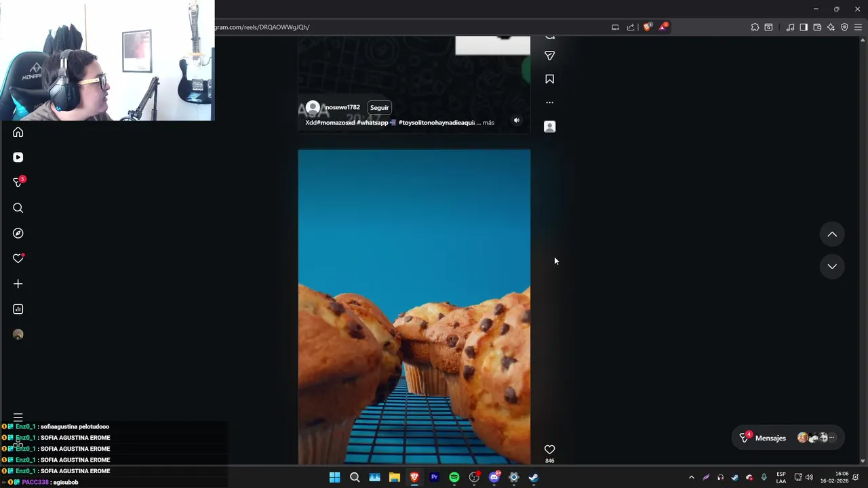The image size is (868, 488).
Task: Open hashtag #whatsapp in caption
Action: point(372,123)
